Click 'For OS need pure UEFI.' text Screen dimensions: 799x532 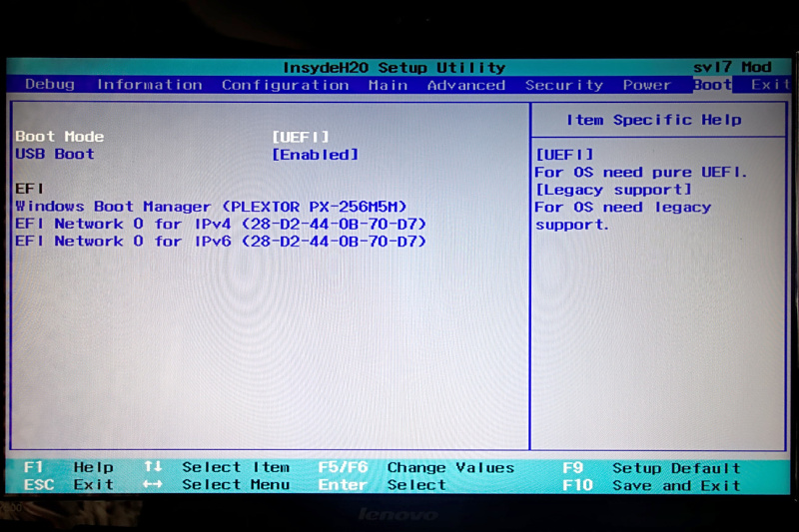(640, 172)
